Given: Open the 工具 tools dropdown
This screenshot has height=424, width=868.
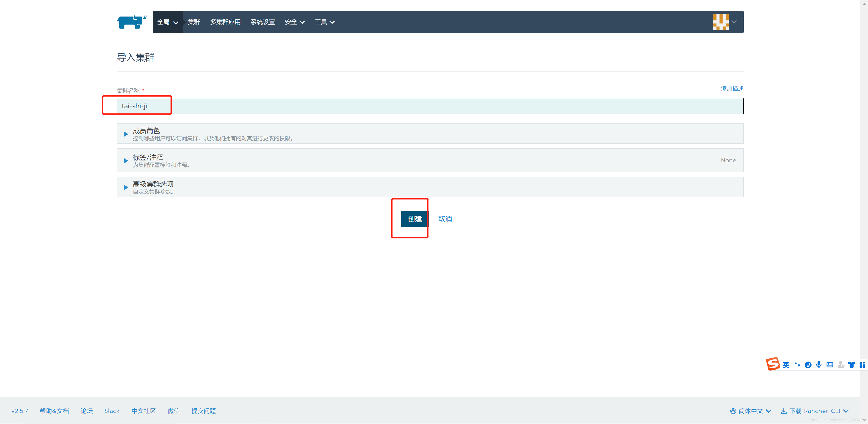Looking at the screenshot, I should (x=325, y=22).
